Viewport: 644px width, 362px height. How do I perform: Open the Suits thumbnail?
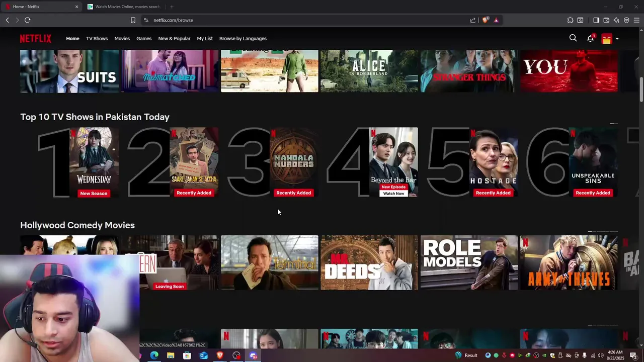pos(69,71)
